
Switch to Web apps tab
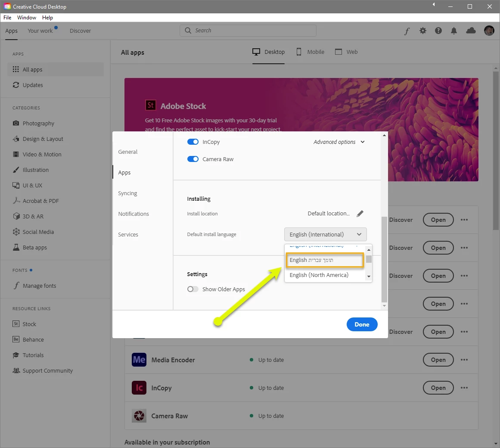tap(346, 52)
